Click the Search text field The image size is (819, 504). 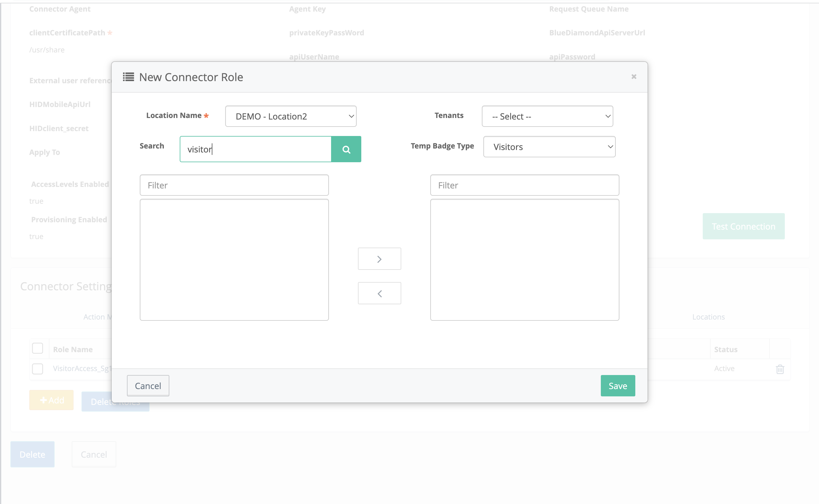pos(255,149)
